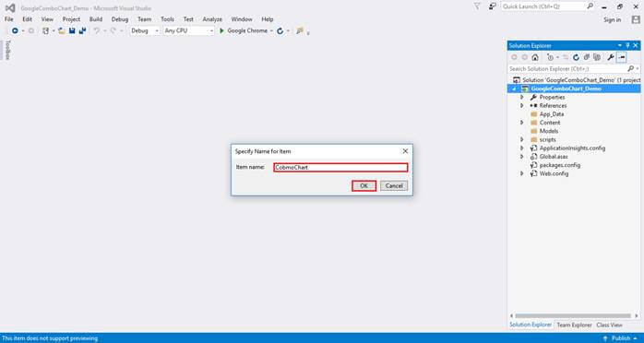Expand ApplicationInsights.config node
Screen dimensions: 644x343
[x=522, y=148]
